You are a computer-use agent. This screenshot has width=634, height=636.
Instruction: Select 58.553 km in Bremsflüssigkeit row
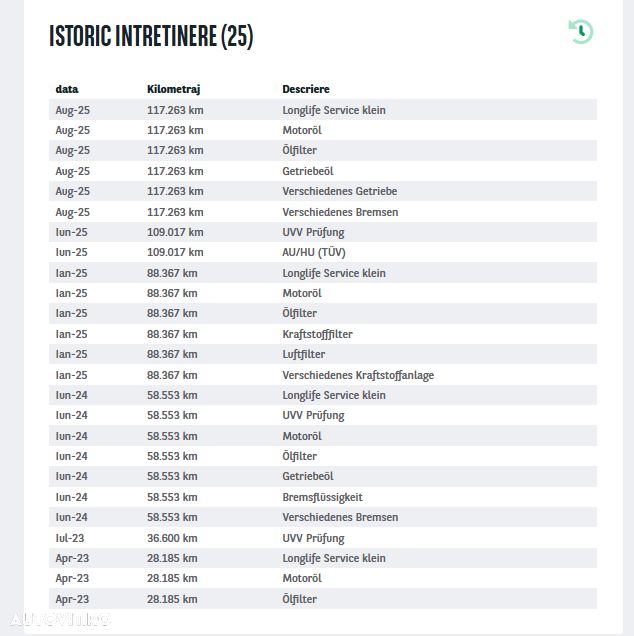coord(172,497)
